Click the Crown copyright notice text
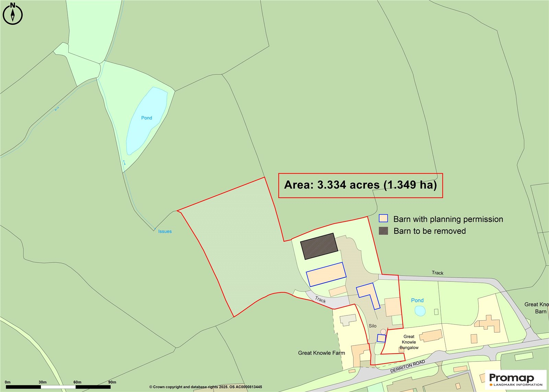This screenshot has height=392, width=549. coord(206,387)
